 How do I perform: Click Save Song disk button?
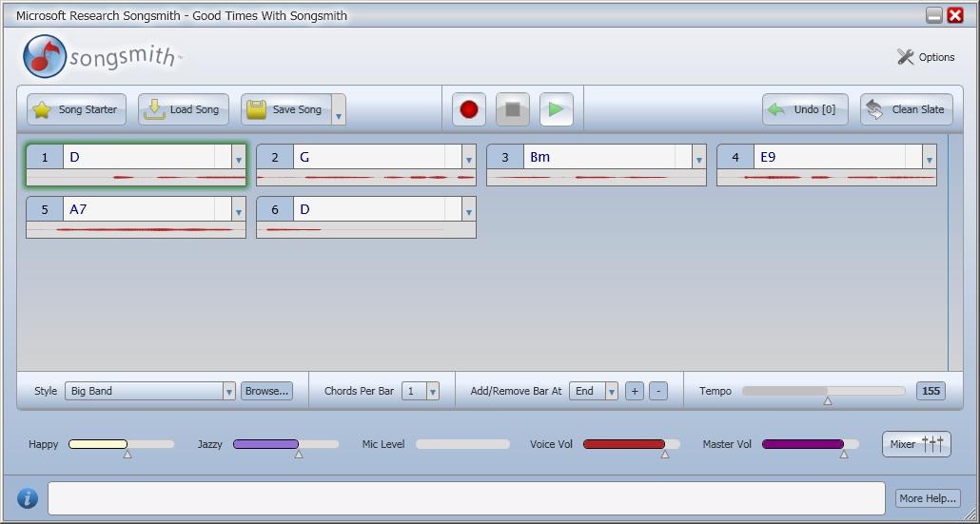click(286, 110)
